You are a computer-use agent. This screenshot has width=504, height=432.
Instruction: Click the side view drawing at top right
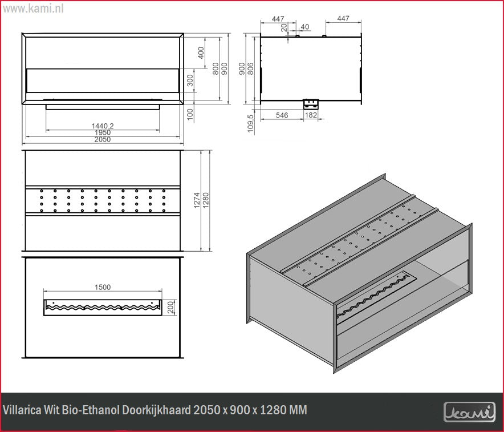pyautogui.click(x=311, y=68)
